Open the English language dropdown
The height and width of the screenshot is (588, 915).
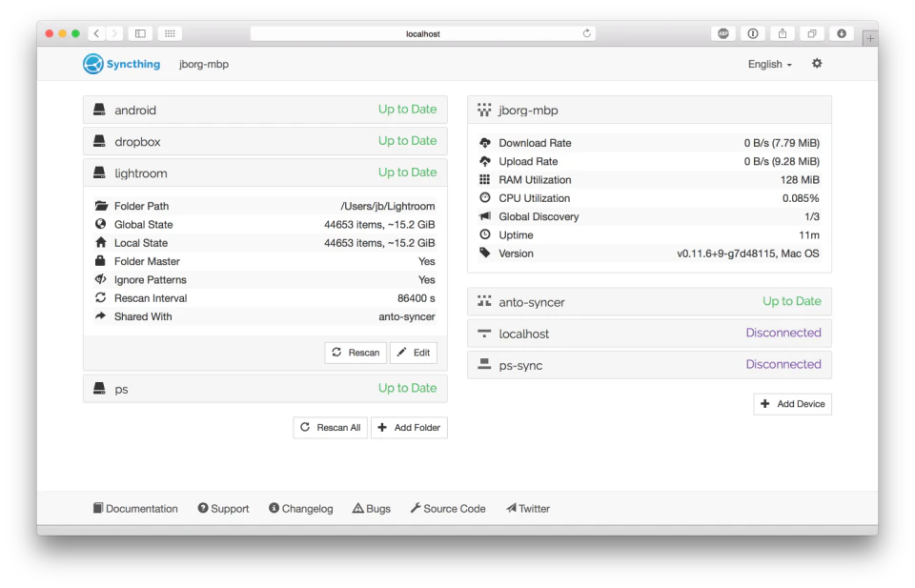click(x=768, y=64)
